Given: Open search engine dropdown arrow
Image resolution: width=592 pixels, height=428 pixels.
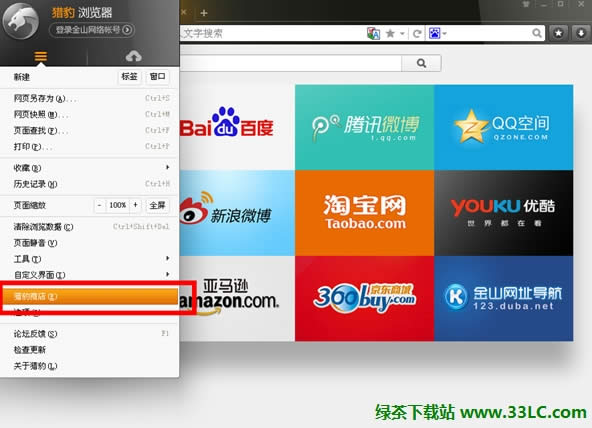Looking at the screenshot, I should [445, 34].
